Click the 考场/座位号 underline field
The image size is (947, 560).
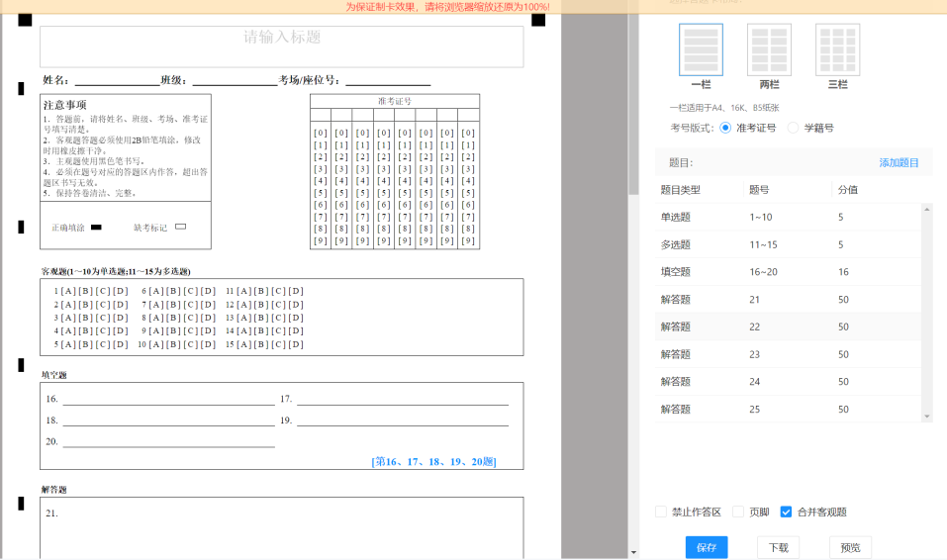[x=388, y=81]
